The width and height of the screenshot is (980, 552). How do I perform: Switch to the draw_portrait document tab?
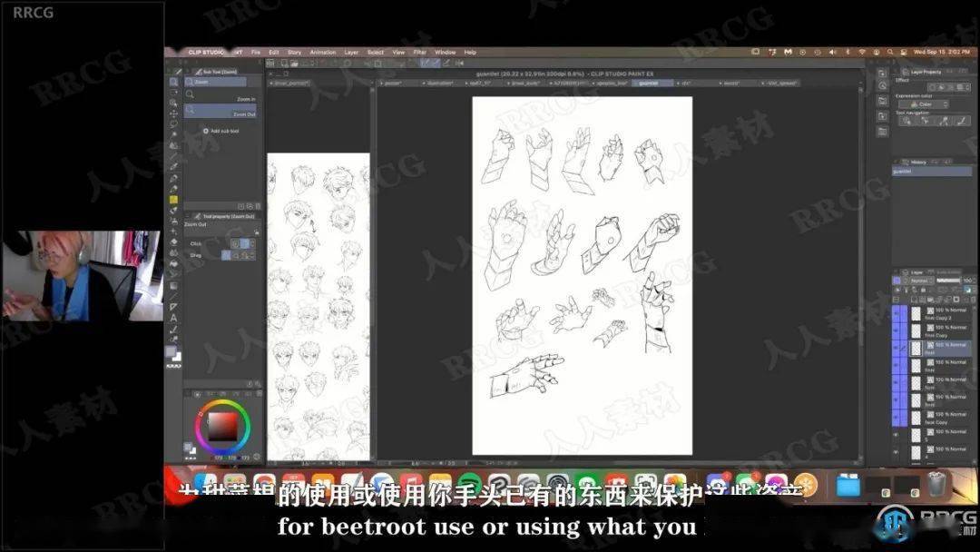point(291,84)
